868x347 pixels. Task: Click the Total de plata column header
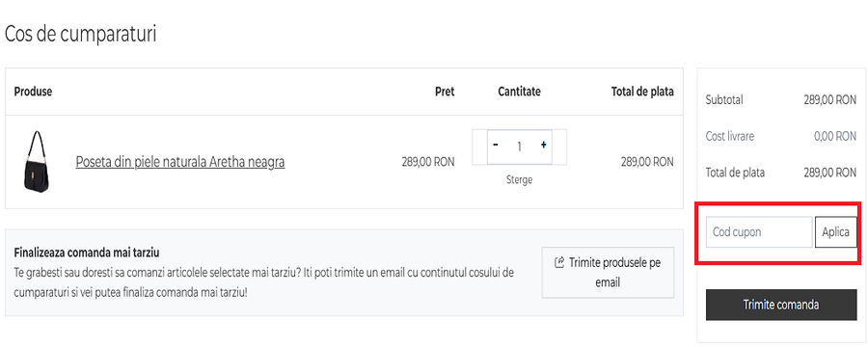pyautogui.click(x=642, y=92)
